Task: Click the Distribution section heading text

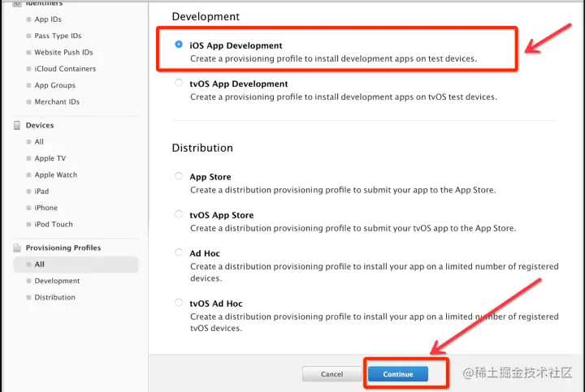Action: (x=202, y=148)
